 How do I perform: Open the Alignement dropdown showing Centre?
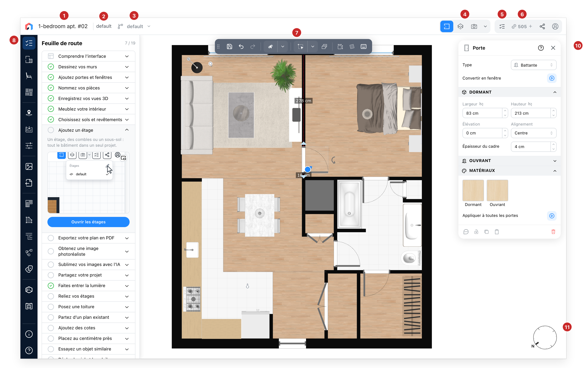(533, 133)
